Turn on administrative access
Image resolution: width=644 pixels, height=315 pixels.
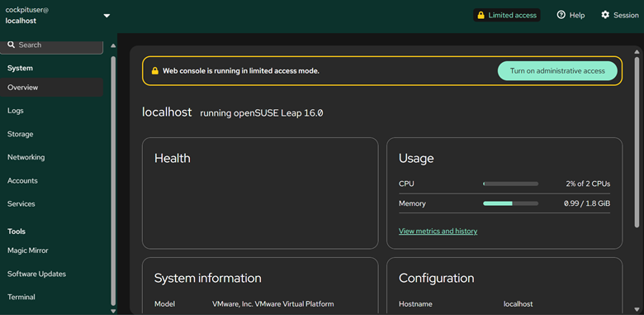pyautogui.click(x=557, y=71)
